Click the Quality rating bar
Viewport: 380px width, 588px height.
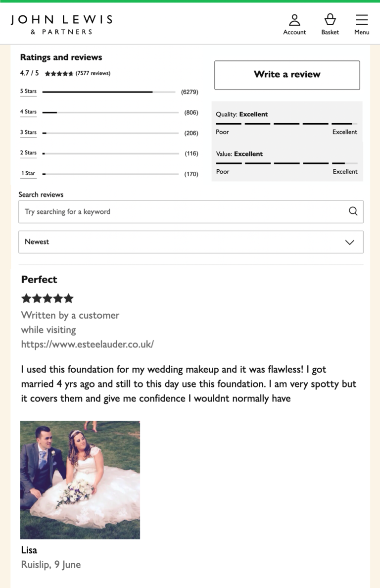coord(286,123)
